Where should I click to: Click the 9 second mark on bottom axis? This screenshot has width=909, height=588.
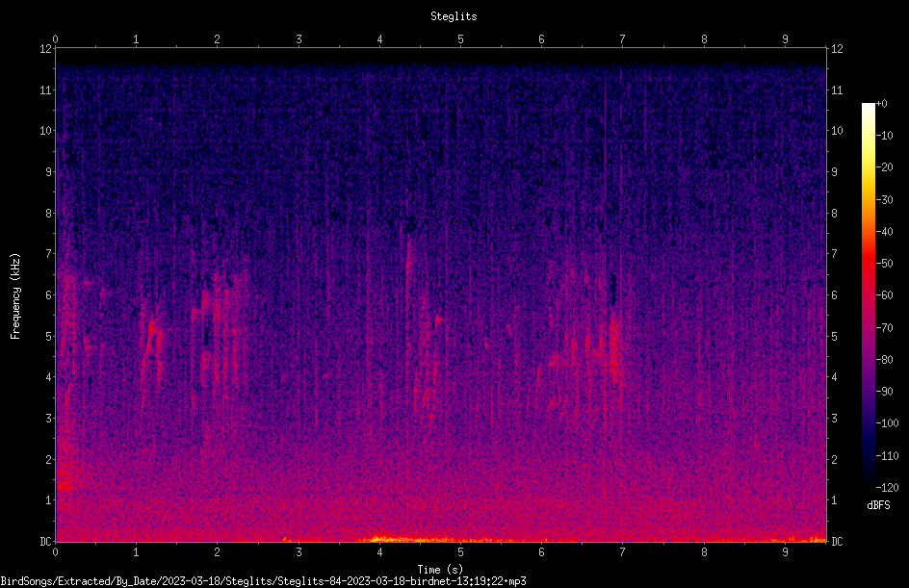click(x=785, y=552)
